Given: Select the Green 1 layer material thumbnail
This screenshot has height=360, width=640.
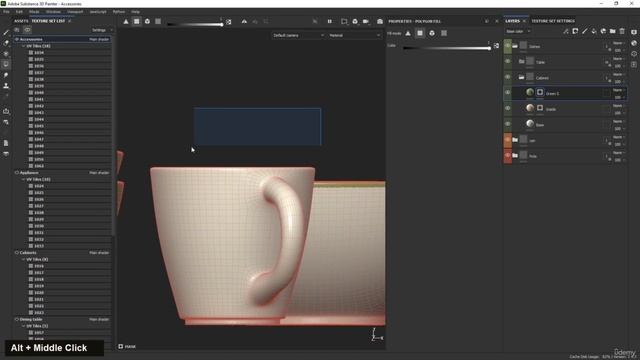Looking at the screenshot, I should click(x=530, y=93).
